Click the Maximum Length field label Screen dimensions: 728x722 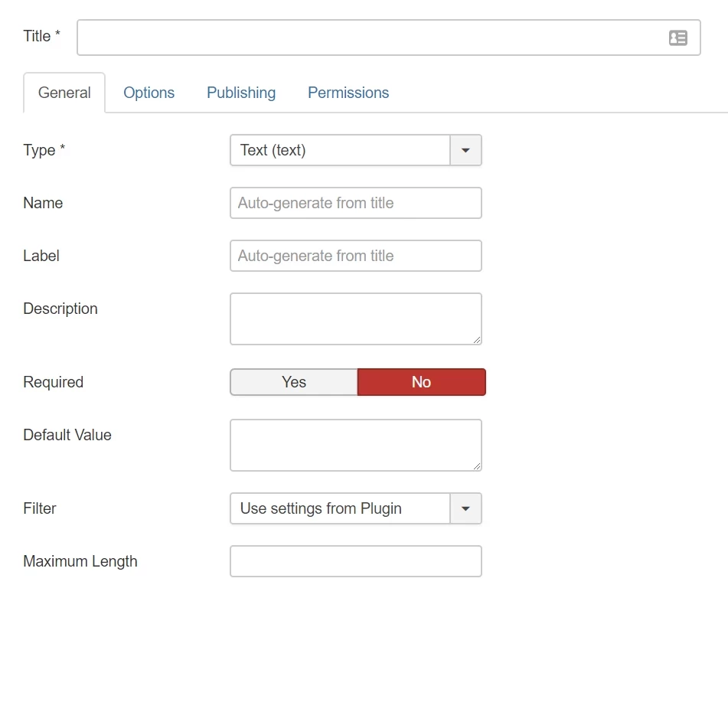click(x=80, y=561)
